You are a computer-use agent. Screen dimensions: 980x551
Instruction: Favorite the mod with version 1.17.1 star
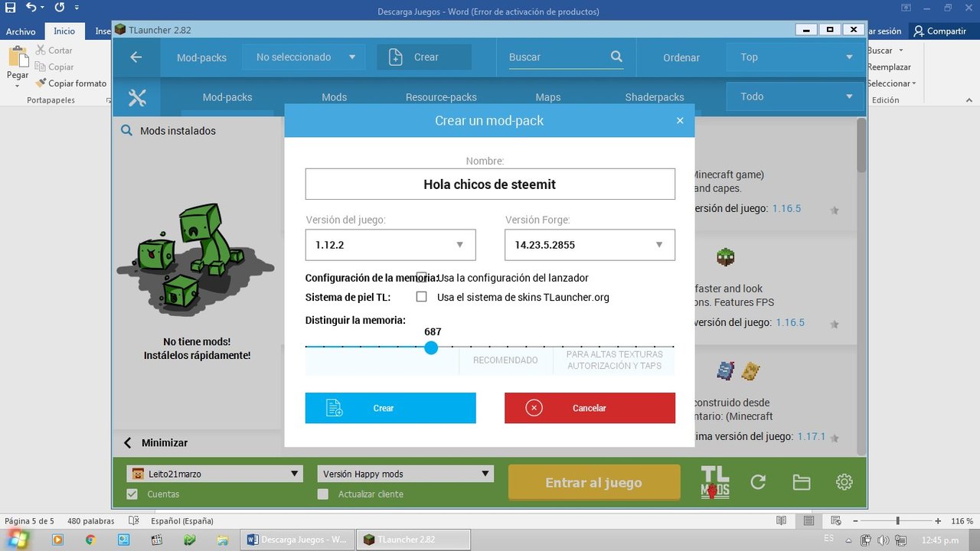835,438
